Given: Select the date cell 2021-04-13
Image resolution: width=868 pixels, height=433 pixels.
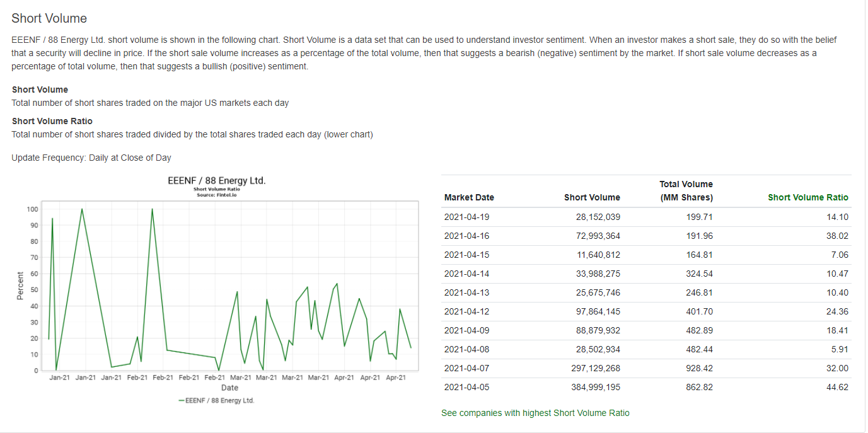Looking at the screenshot, I should click(x=466, y=292).
